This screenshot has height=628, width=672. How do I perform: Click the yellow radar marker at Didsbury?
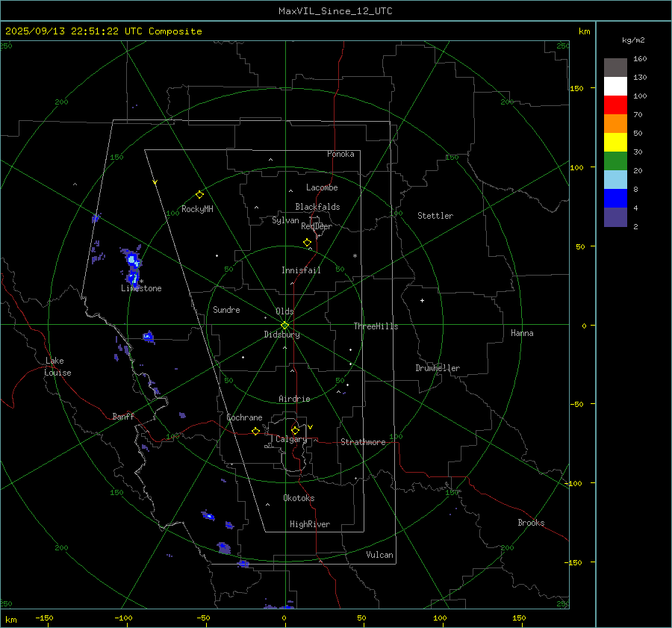click(284, 326)
